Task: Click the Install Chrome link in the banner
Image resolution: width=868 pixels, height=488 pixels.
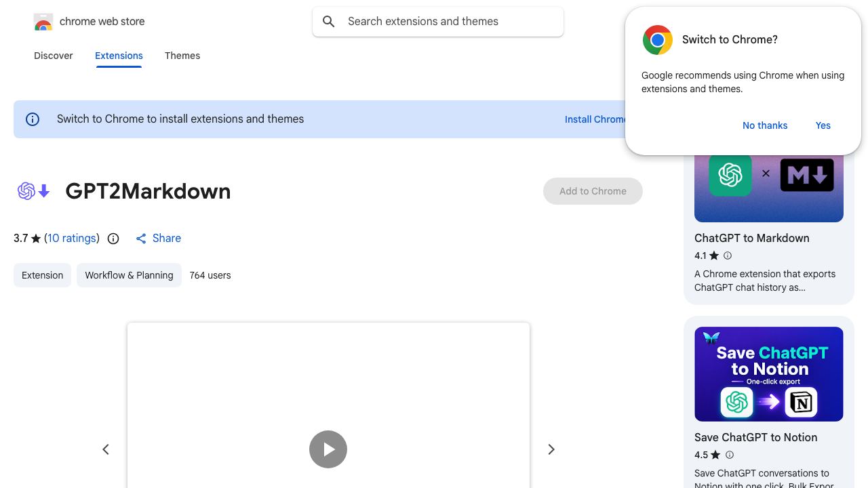Action: coord(596,119)
